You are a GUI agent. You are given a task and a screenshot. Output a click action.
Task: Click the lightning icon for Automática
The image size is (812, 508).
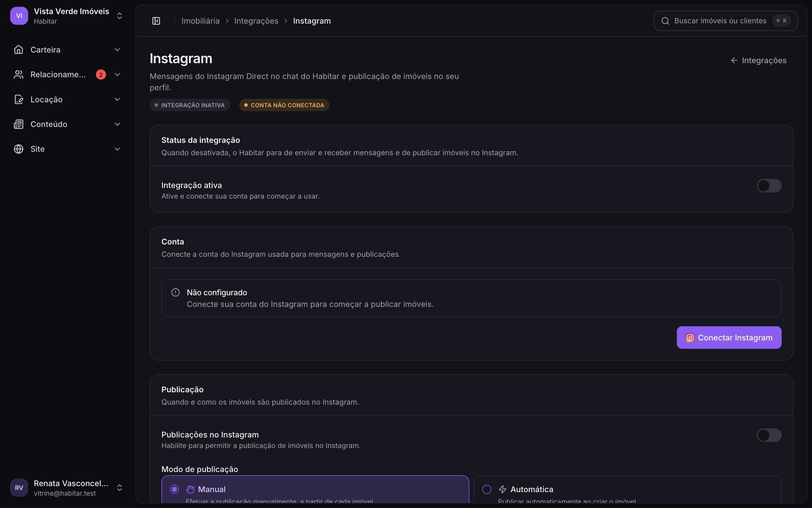coord(503,489)
